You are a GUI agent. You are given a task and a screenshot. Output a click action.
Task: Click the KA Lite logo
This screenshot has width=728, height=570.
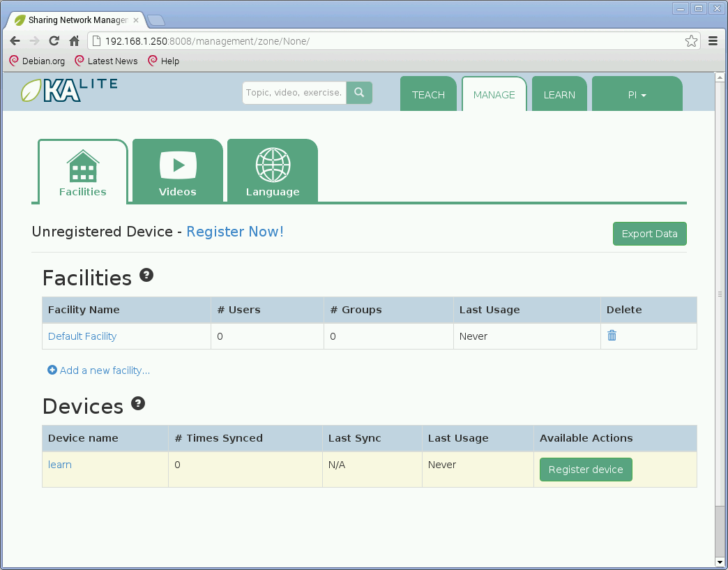[x=69, y=91]
